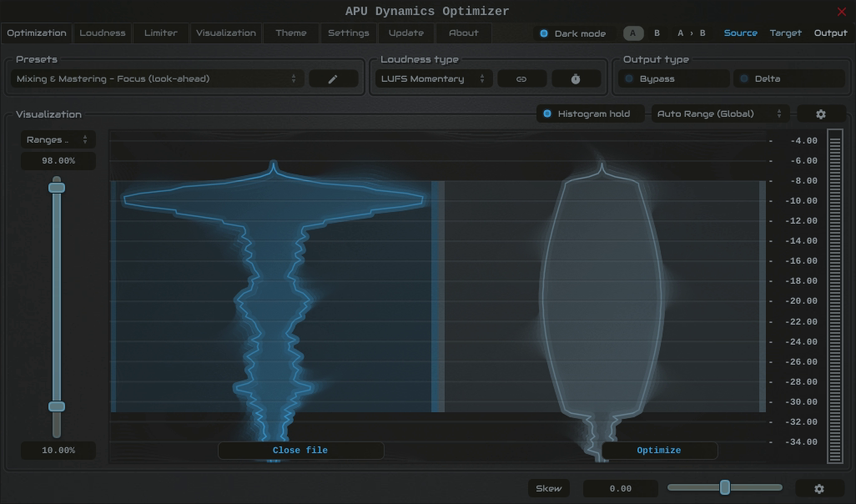
Task: Open the Presets dropdown
Action: (x=157, y=79)
